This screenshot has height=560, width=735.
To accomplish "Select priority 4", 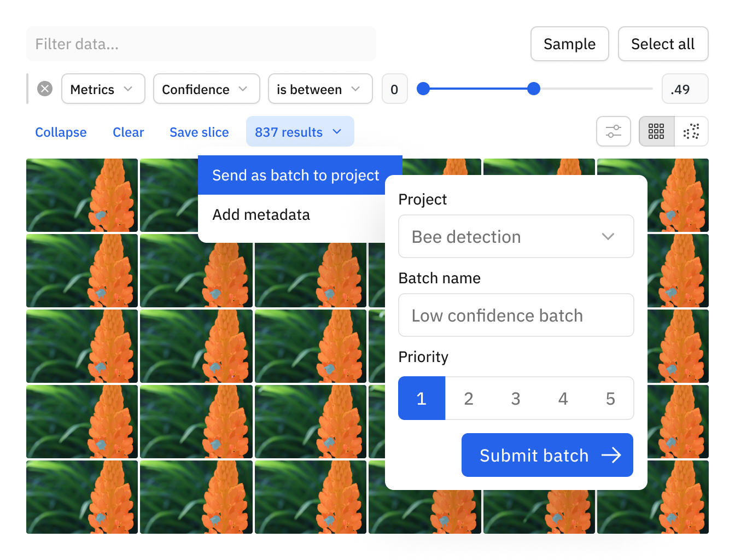I will (563, 398).
